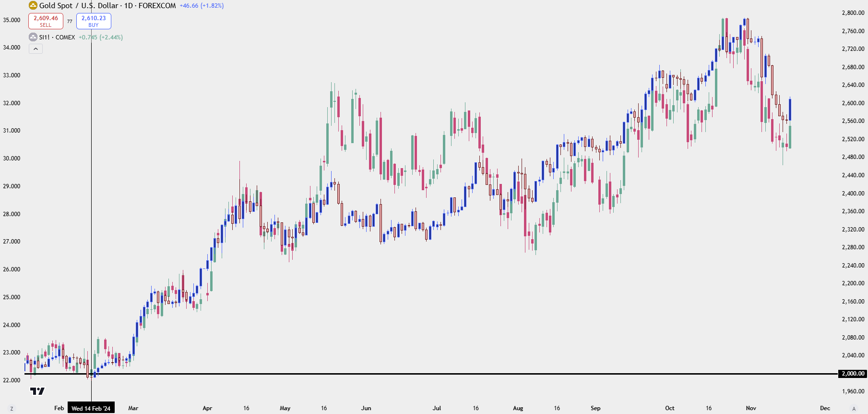This screenshot has width=868, height=414.
Task: Click the 26.000 label on the left scale
Action: [12, 269]
